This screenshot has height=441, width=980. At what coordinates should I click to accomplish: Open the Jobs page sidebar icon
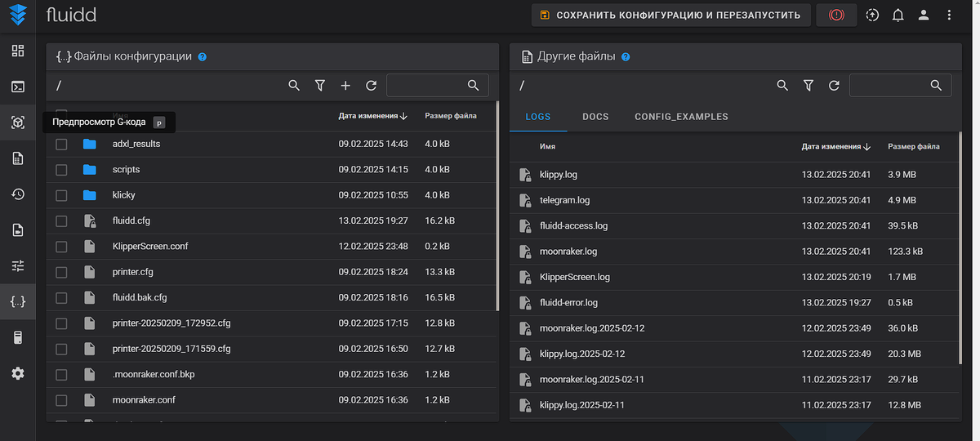coord(18,158)
